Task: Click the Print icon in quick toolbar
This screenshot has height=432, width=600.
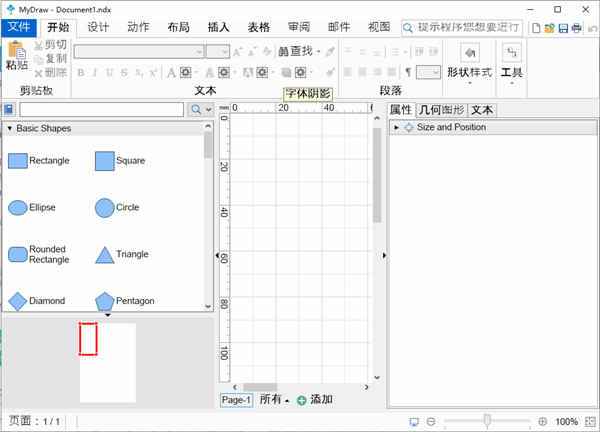Action: 576,28
